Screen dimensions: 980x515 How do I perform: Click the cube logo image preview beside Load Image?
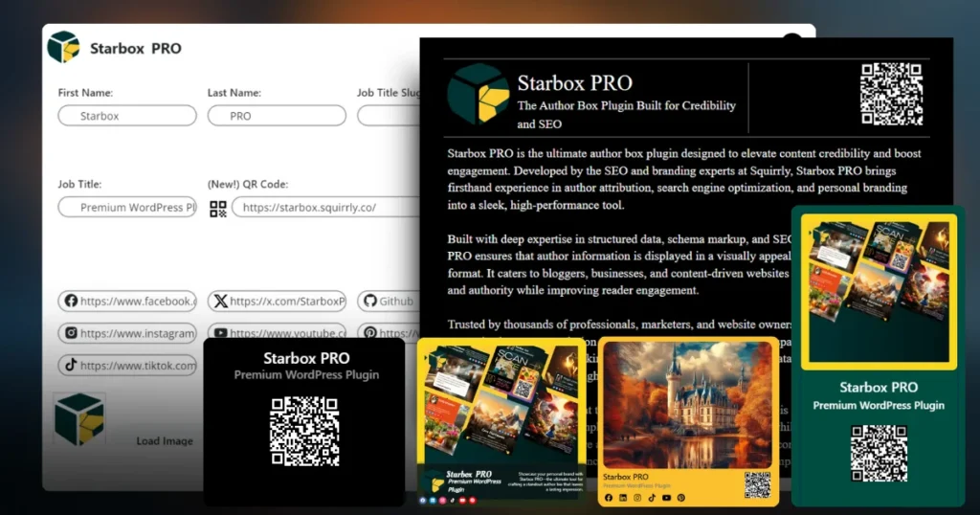(x=79, y=419)
